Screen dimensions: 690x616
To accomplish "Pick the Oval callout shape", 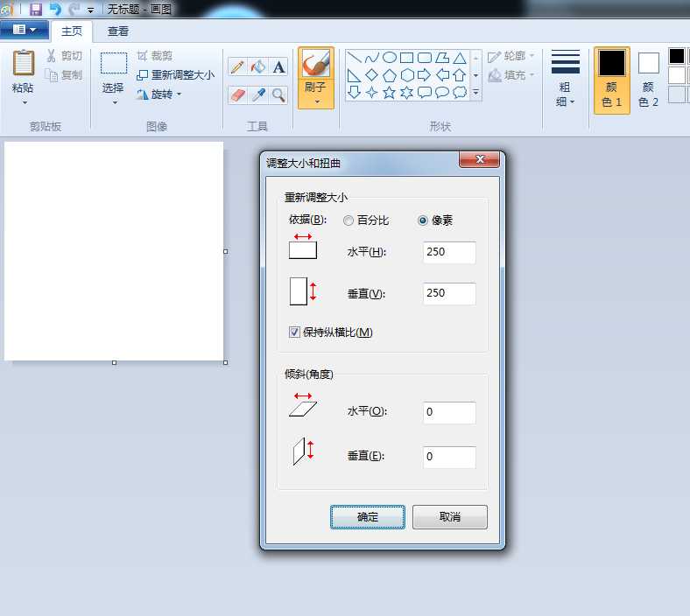I will click(442, 93).
